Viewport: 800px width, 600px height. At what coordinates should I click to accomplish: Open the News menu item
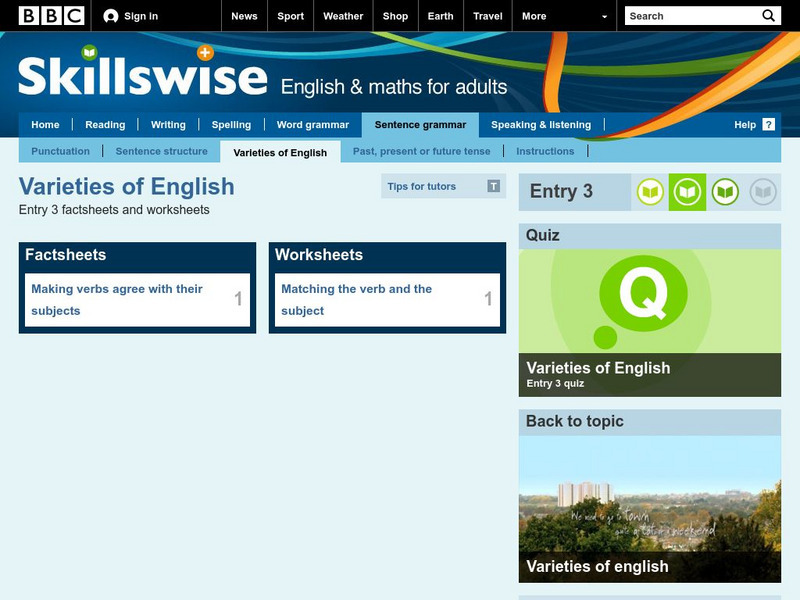point(244,16)
